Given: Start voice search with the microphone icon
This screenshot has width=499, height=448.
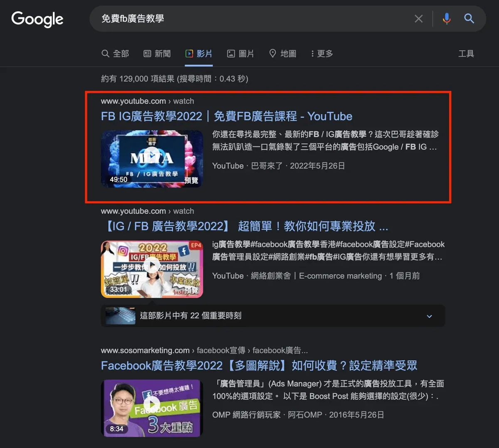Looking at the screenshot, I should (447, 19).
